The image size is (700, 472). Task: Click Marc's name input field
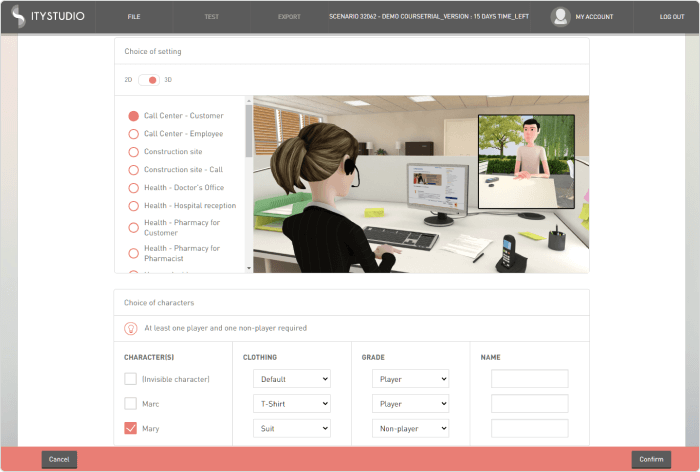(x=530, y=404)
